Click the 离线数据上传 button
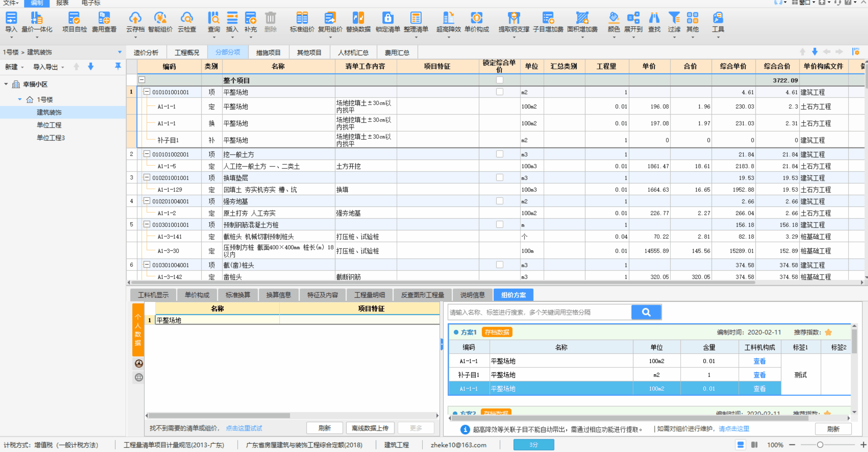 point(370,428)
